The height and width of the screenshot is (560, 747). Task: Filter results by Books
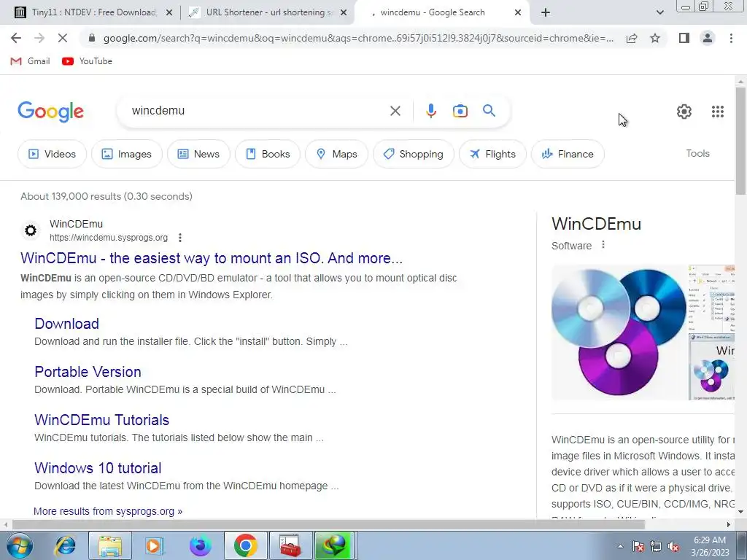point(268,154)
